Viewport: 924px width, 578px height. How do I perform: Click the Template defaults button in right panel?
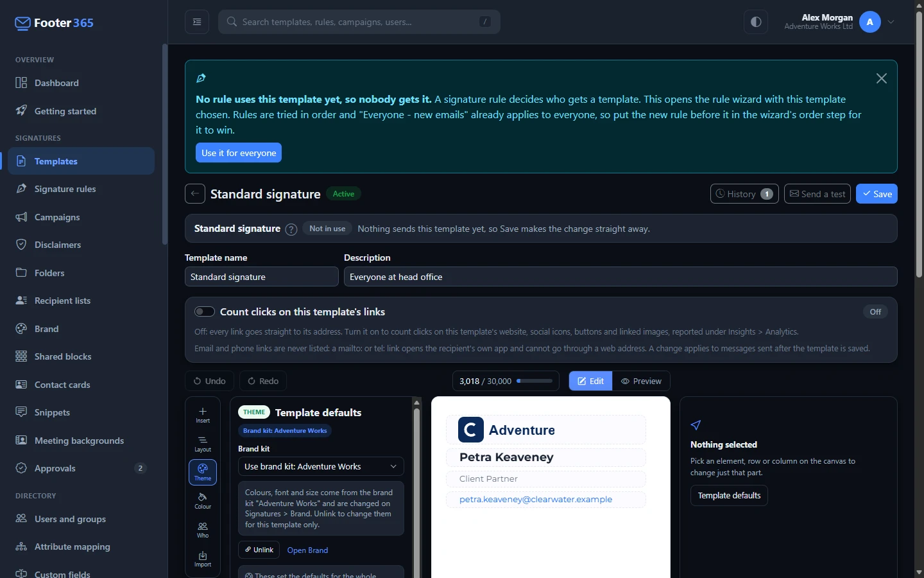[729, 496]
